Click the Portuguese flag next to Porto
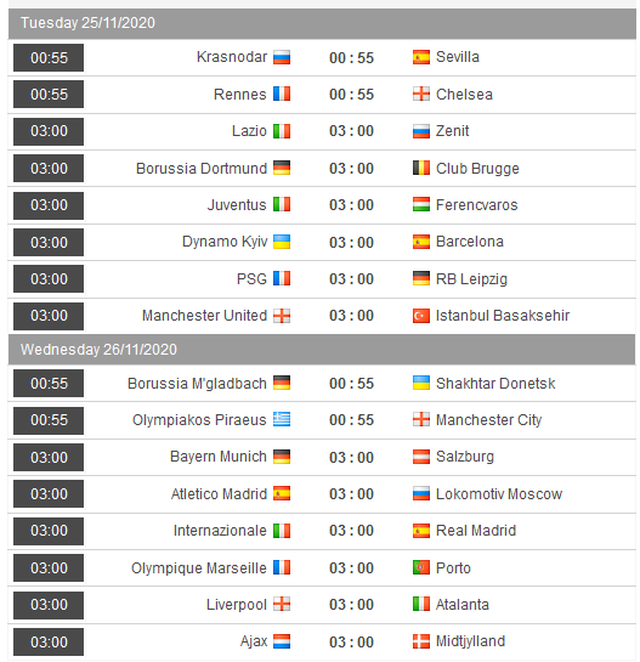 point(422,568)
